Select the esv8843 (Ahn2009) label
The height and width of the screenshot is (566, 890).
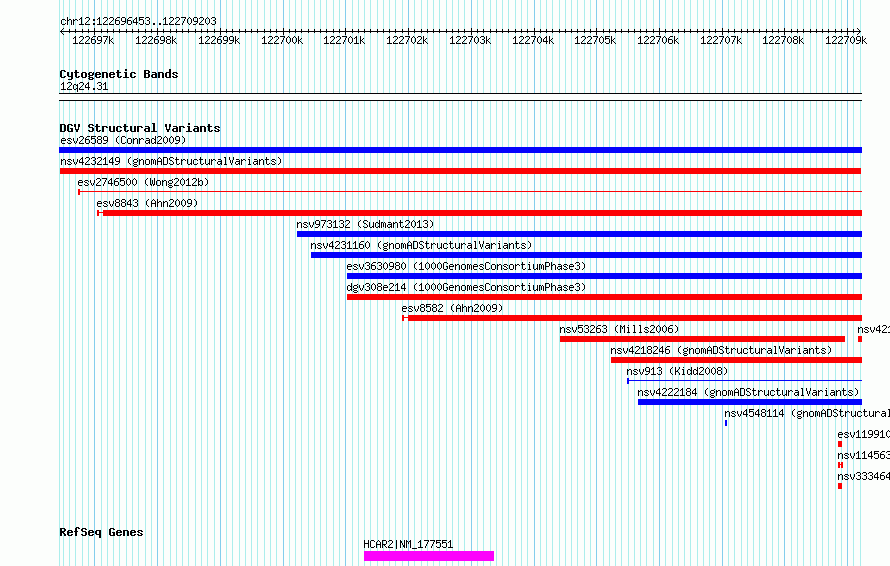pyautogui.click(x=147, y=203)
